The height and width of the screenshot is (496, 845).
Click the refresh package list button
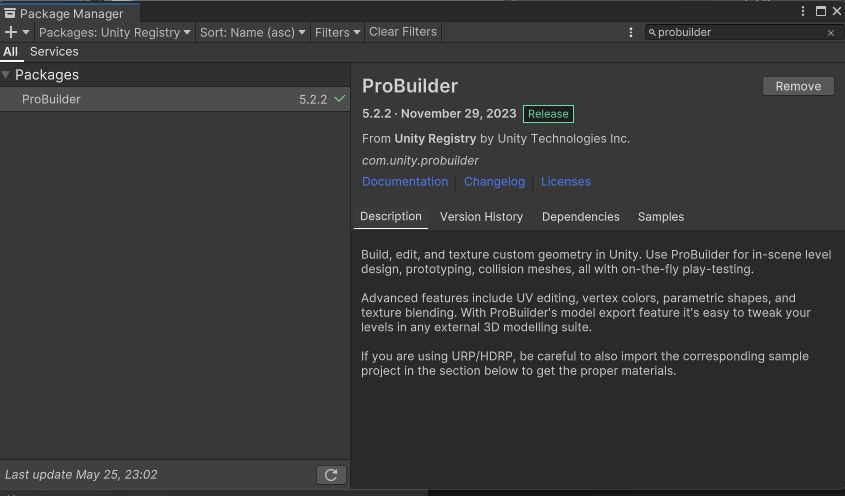click(331, 475)
